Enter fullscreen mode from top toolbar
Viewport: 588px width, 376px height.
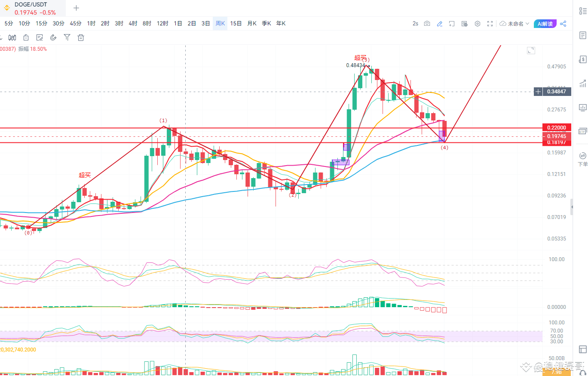[x=490, y=24]
